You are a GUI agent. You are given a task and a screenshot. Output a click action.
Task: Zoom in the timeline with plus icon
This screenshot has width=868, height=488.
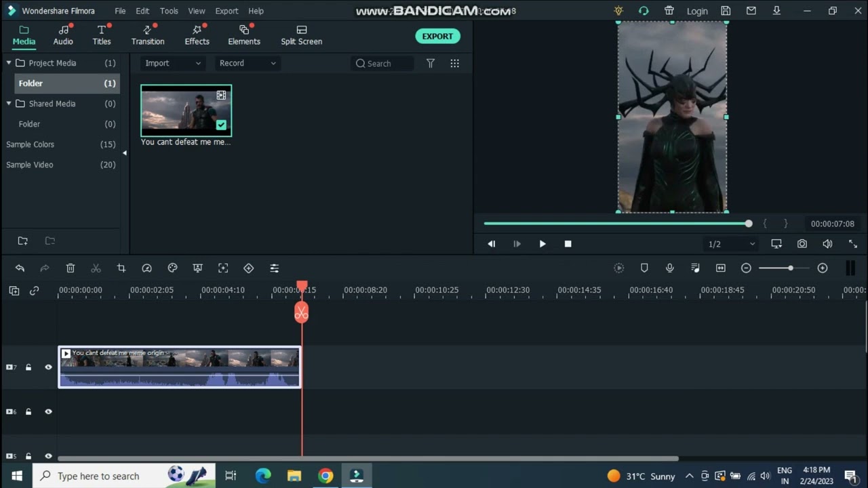pyautogui.click(x=823, y=268)
